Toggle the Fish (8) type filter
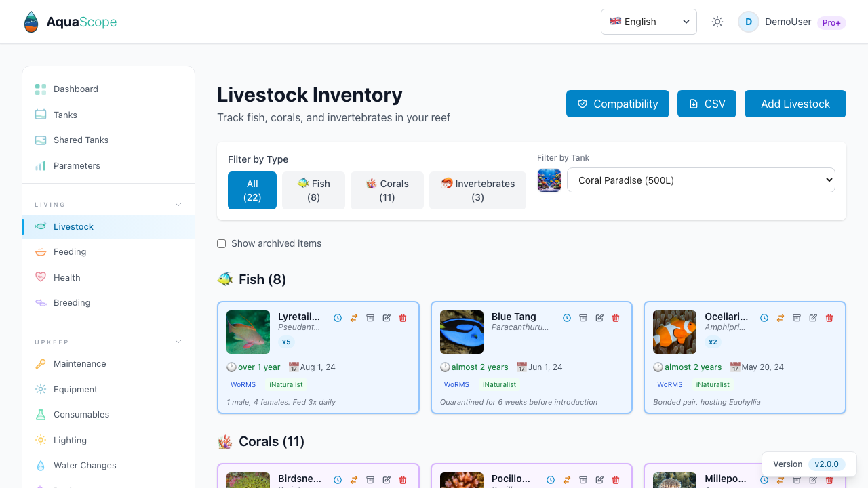The width and height of the screenshot is (868, 488). (313, 190)
